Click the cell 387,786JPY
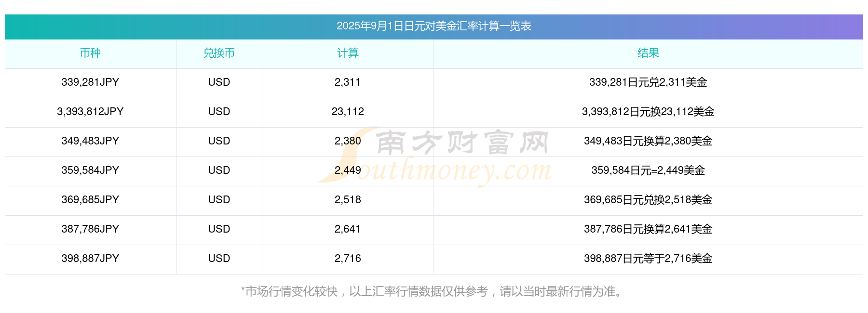Viewport: 868px width, 313px height. click(90, 229)
